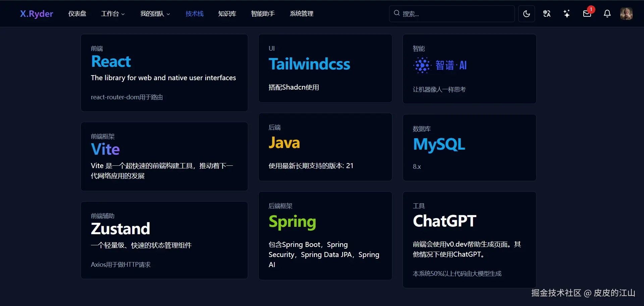Click the '后端' label above Java
The height and width of the screenshot is (306, 644).
275,127
